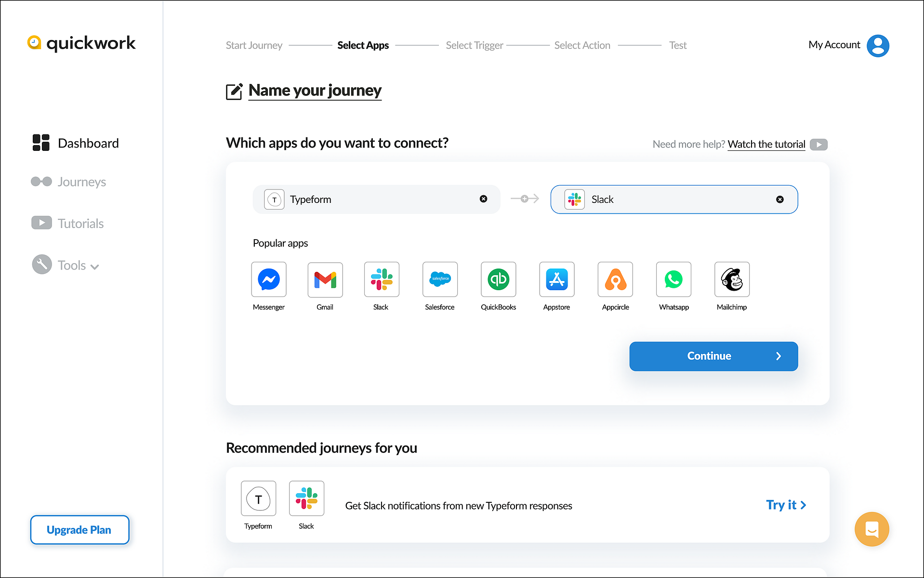Viewport: 924px width, 578px height.
Task: Select Gmail from popular apps
Action: pos(325,279)
